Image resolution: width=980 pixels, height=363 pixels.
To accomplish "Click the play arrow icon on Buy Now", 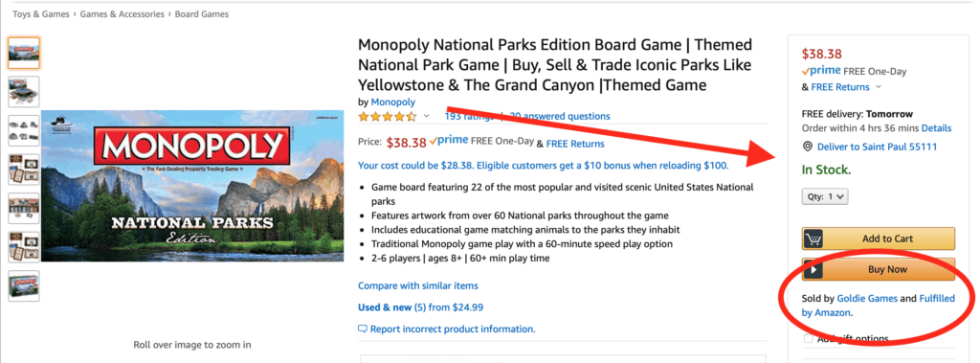I will tap(813, 270).
